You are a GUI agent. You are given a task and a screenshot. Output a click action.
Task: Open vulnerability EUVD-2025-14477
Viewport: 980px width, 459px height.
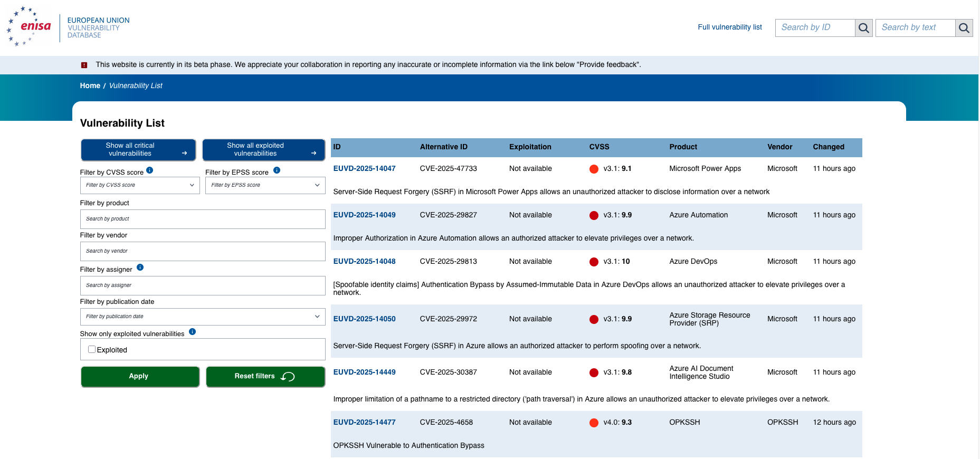tap(364, 423)
